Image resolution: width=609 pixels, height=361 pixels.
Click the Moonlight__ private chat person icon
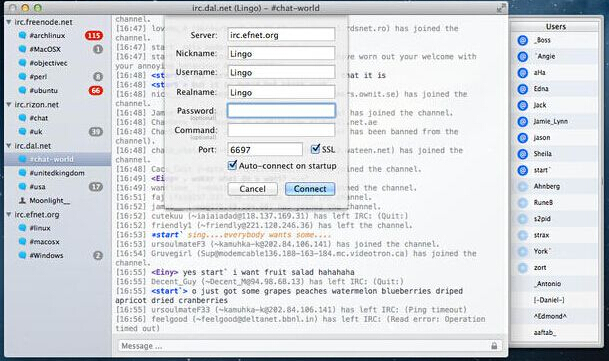(22, 201)
